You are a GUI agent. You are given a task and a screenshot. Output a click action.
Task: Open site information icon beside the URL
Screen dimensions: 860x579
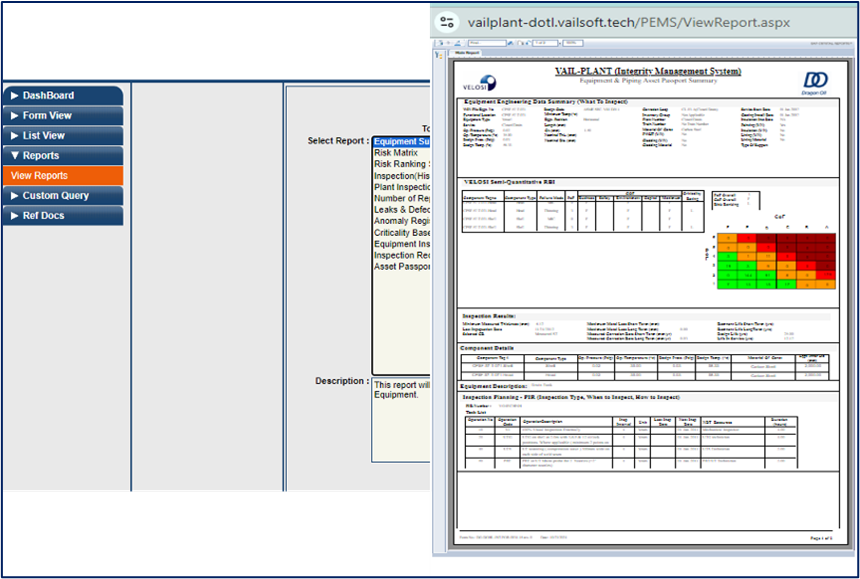(447, 22)
